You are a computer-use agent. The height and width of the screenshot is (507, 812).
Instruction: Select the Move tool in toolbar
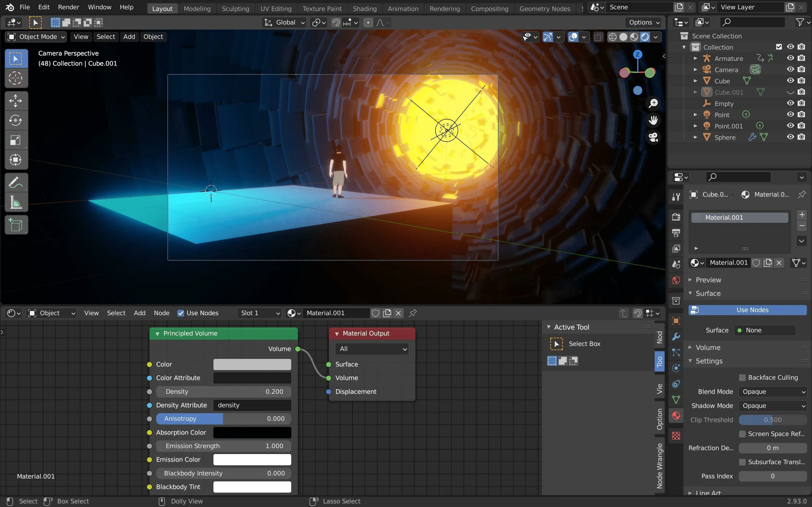coord(16,101)
